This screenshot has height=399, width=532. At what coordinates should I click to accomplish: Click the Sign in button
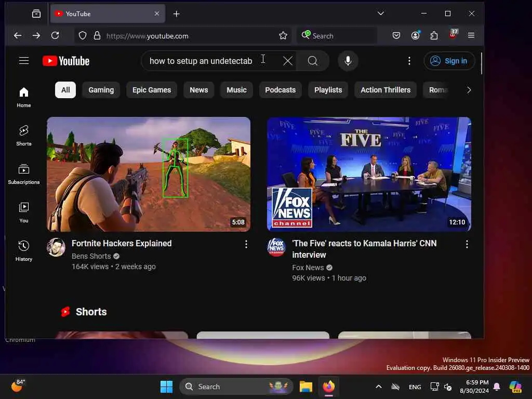point(449,61)
